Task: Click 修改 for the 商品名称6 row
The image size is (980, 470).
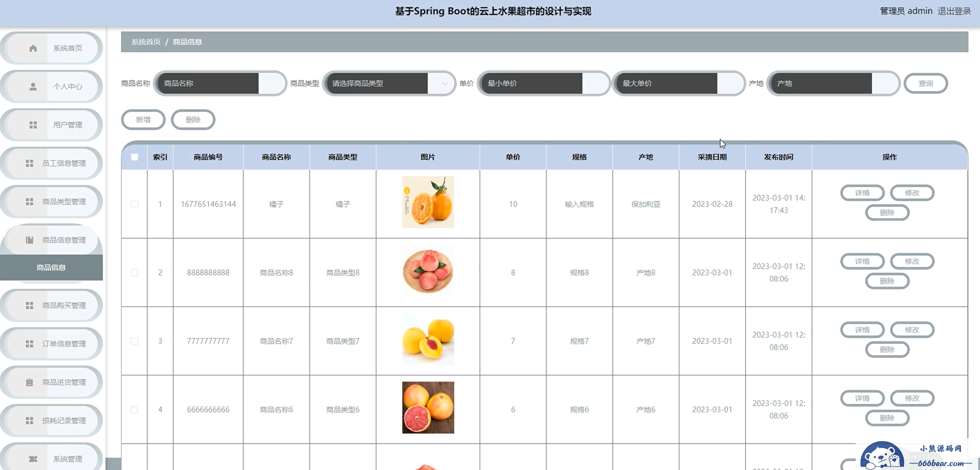Action: click(x=912, y=398)
